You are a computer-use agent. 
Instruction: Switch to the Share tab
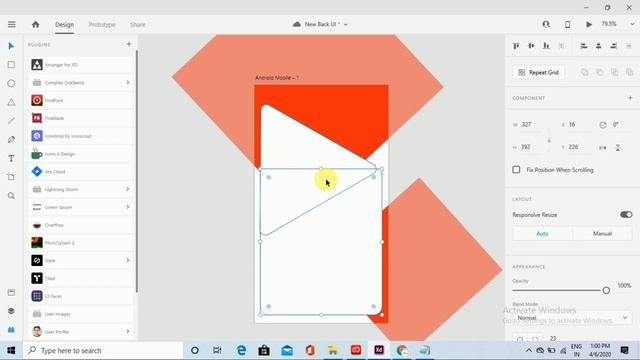pos(138,24)
